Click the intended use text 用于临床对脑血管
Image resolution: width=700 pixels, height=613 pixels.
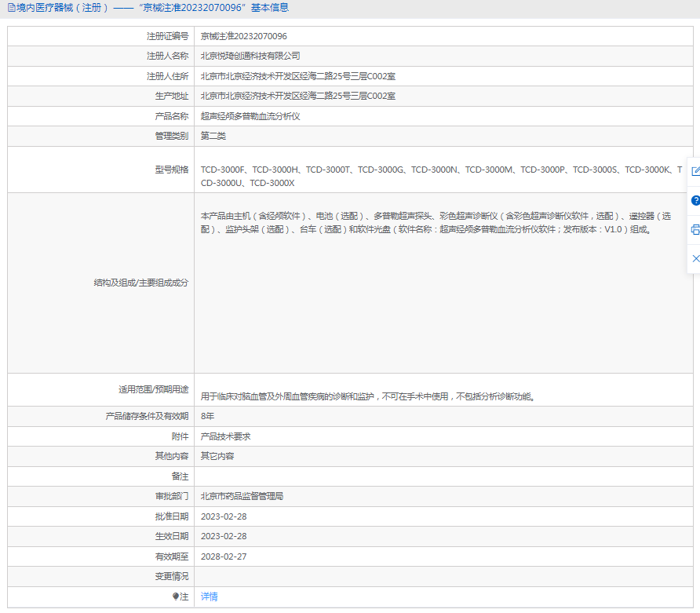367,396
